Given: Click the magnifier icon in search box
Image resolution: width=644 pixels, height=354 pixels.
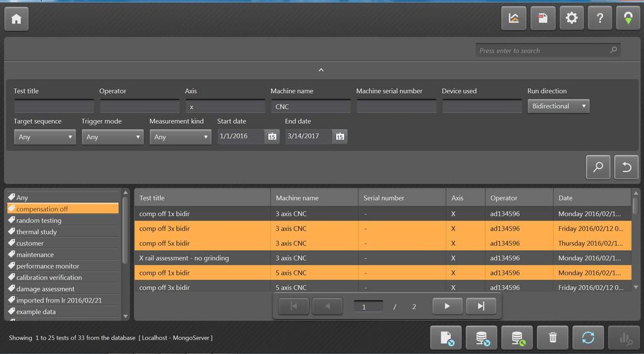Looking at the screenshot, I should tap(614, 50).
